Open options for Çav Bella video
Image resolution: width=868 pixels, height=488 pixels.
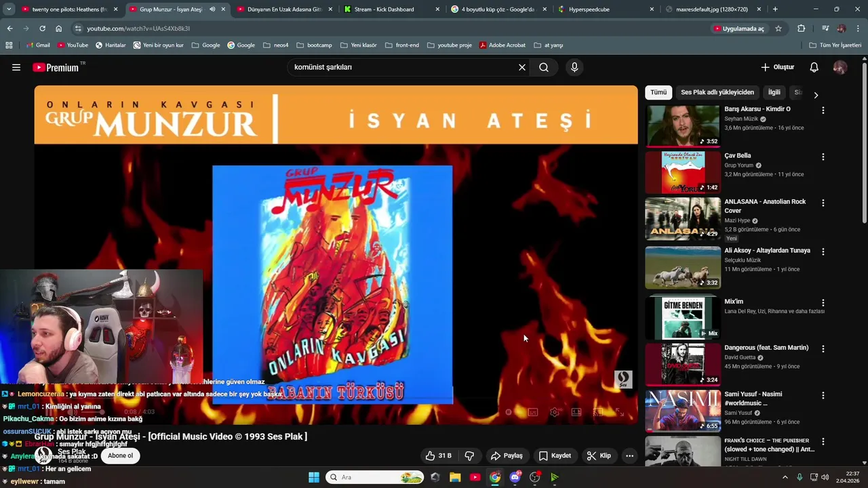[x=823, y=157]
